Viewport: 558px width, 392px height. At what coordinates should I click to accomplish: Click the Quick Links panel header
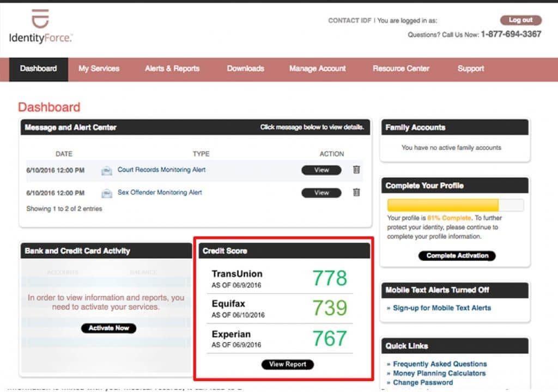point(455,346)
